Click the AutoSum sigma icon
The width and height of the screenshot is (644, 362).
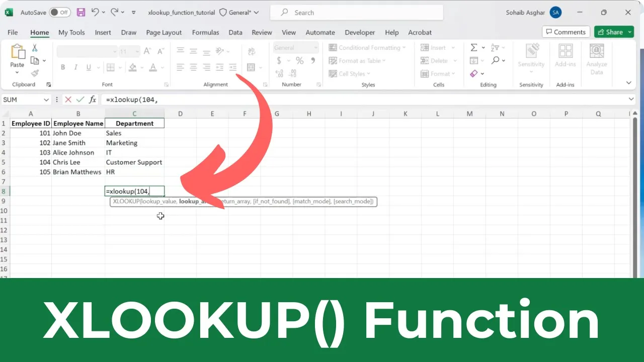(474, 48)
